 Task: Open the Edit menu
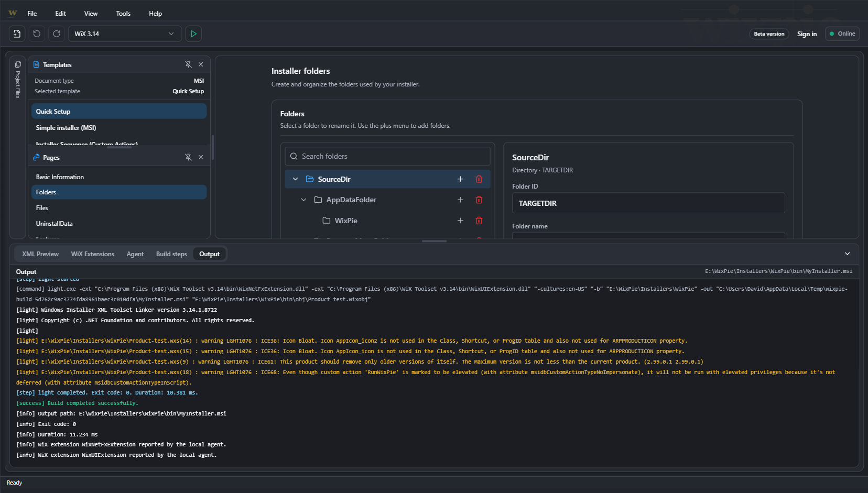coord(61,14)
